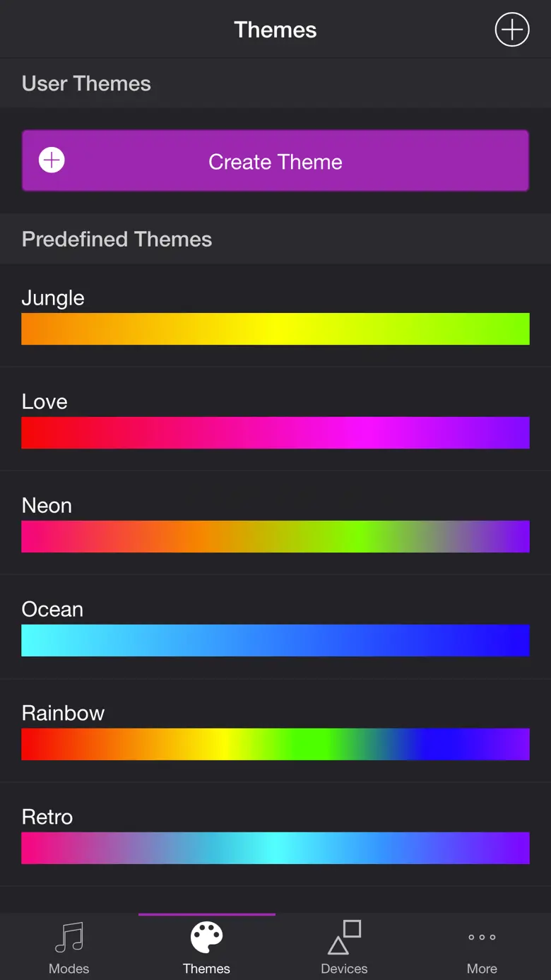Select the Rainbow gradient color bar
The height and width of the screenshot is (980, 551).
pos(275,744)
